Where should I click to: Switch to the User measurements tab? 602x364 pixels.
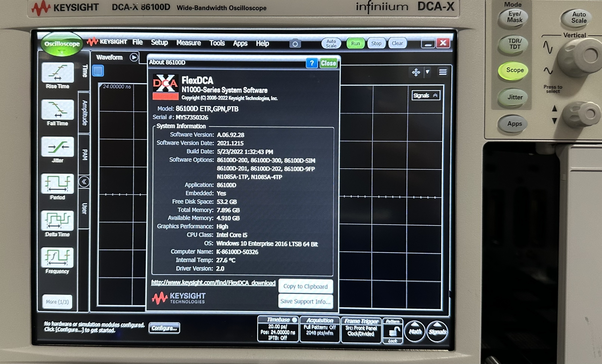(x=85, y=208)
